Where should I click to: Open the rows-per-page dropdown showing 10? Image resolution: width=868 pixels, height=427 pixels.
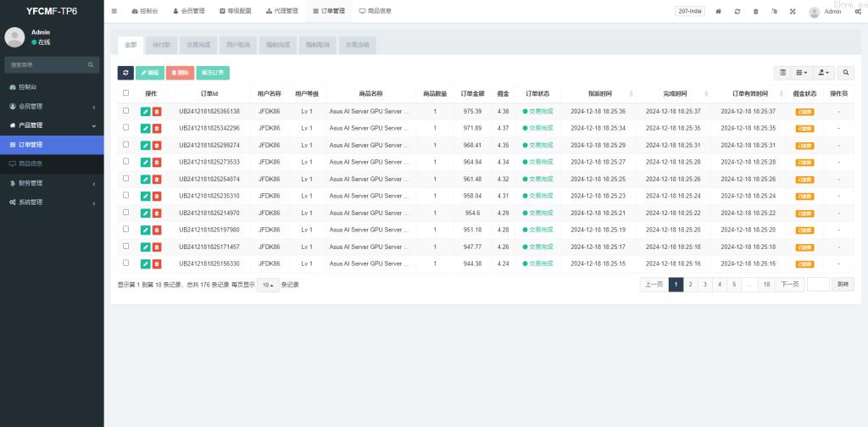click(266, 285)
